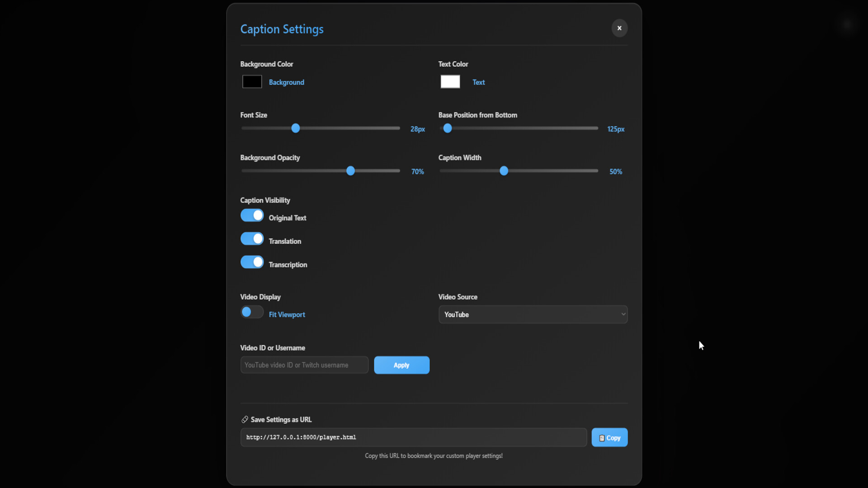Enable the Fit Viewport video display toggle
The image size is (868, 488).
252,312
